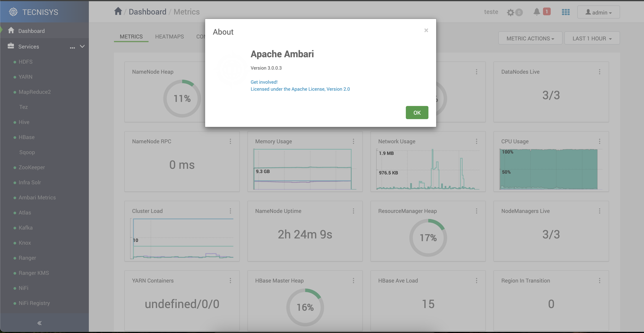The height and width of the screenshot is (333, 644).
Task: Click the Tecnisys logo icon
Action: click(x=13, y=12)
